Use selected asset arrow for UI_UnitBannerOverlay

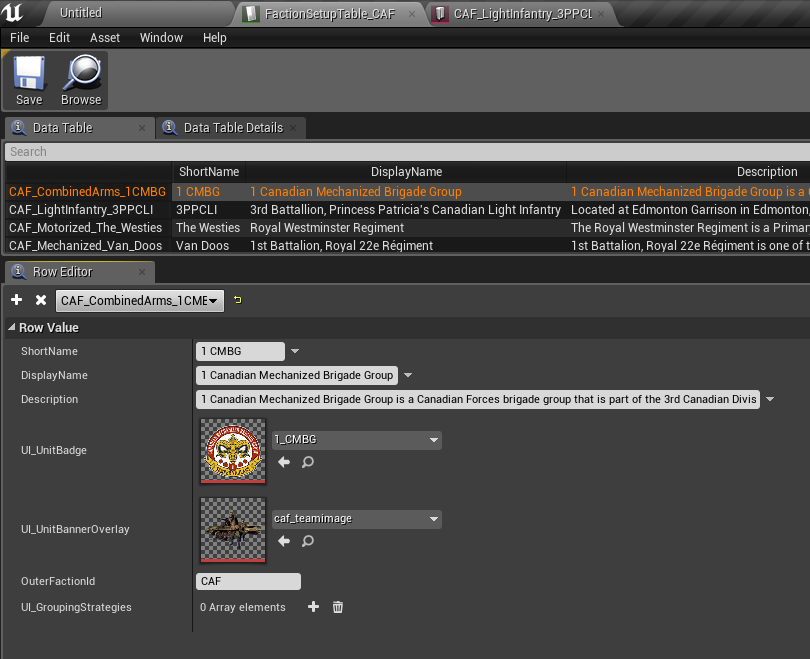pyautogui.click(x=284, y=541)
